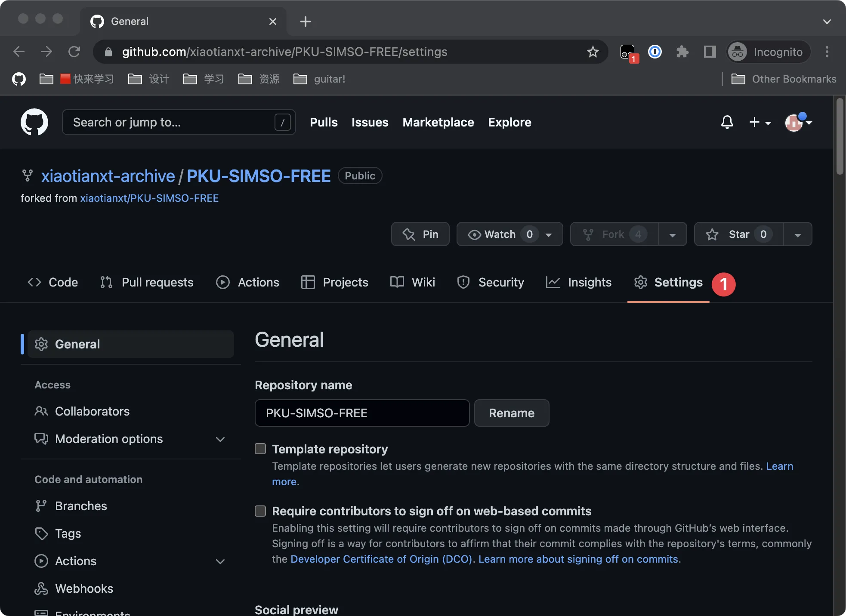Open the 设计 bookmark folder
The image size is (846, 616).
[149, 79]
